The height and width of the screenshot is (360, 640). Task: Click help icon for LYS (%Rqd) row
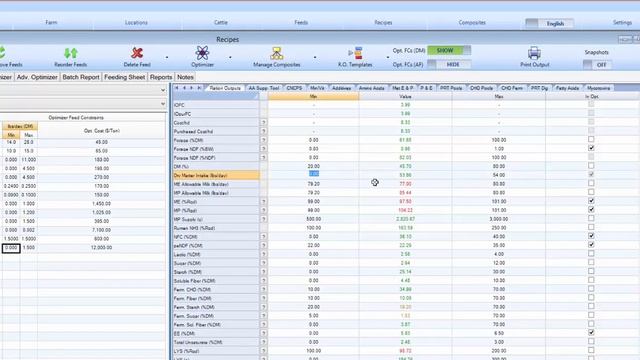(264, 351)
